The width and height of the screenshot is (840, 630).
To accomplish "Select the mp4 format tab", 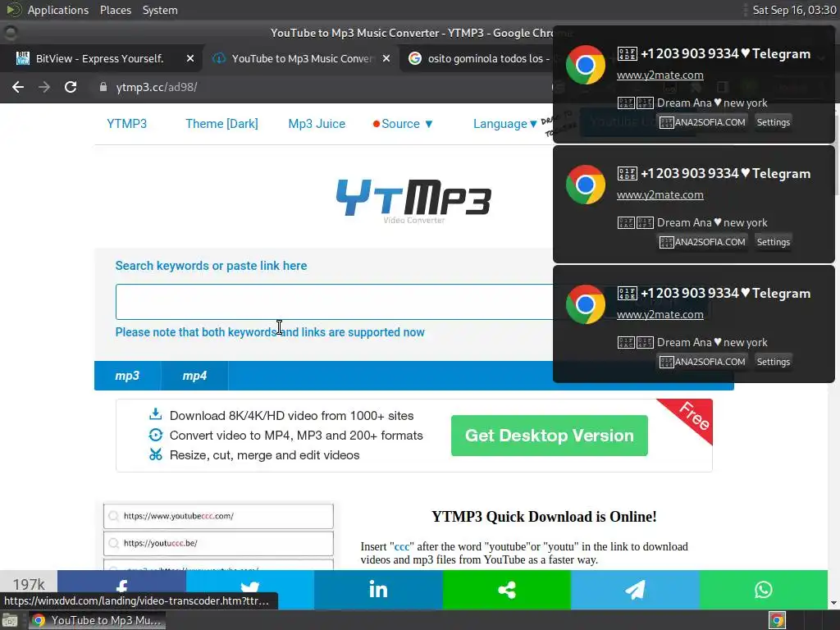I will click(x=194, y=376).
